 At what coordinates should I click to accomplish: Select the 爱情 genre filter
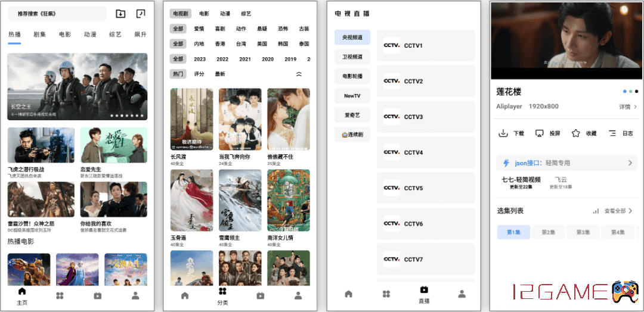pyautogui.click(x=199, y=29)
